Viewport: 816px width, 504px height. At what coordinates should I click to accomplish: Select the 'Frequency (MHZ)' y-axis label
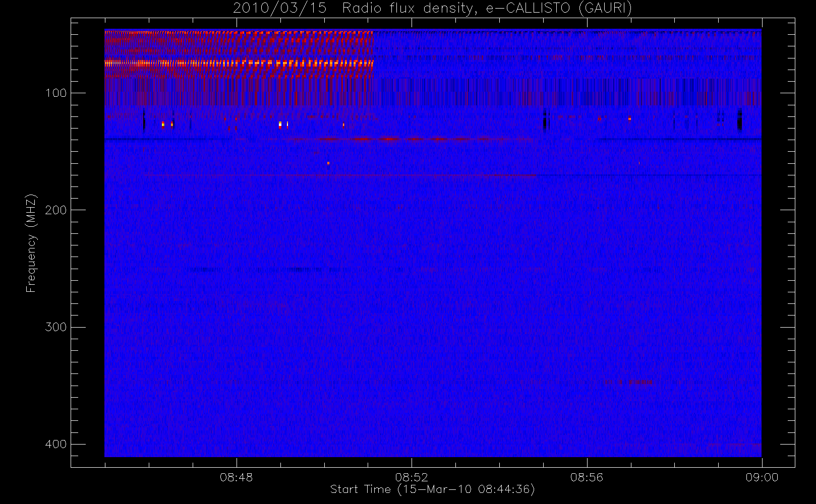[31, 243]
